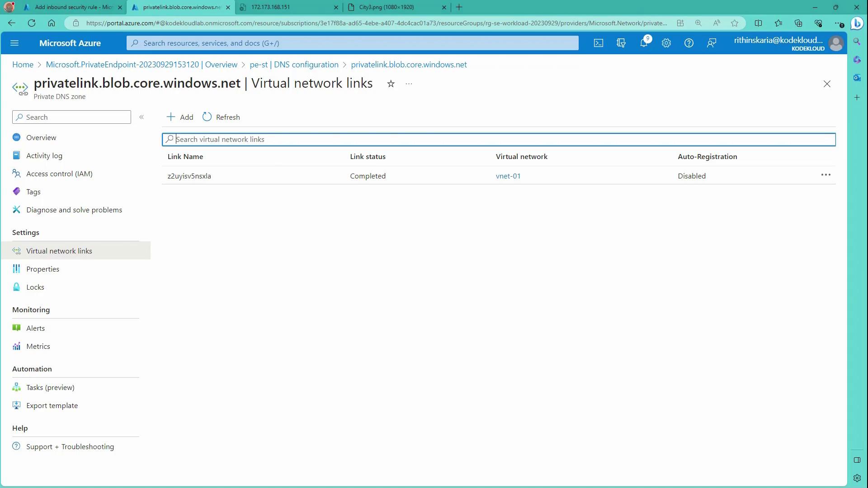Click Add virtual network link button
Image resolution: width=868 pixels, height=488 pixels.
[180, 117]
